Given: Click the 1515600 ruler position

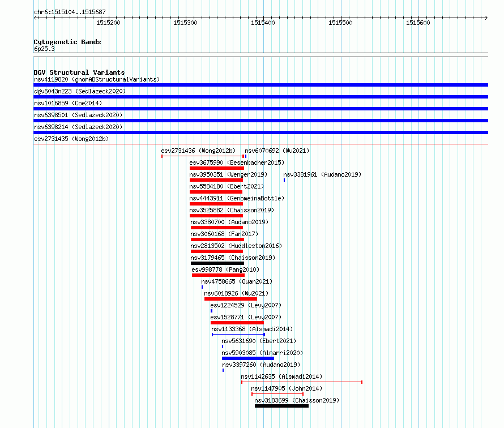Looking at the screenshot, I should tap(418, 23).
